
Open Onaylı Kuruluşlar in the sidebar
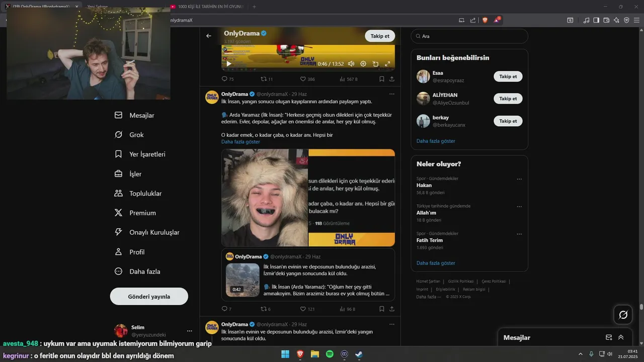147,232
